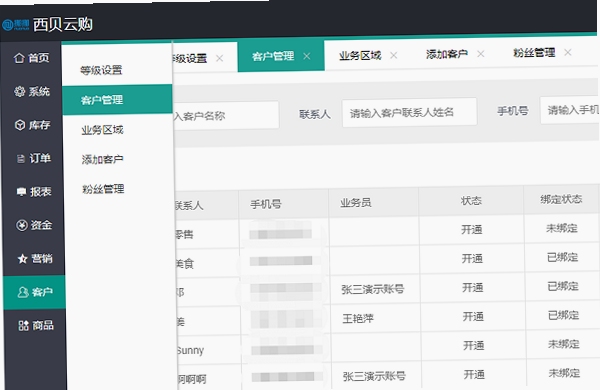
Task: Switch to the 客户管理 tab
Action: pos(273,57)
